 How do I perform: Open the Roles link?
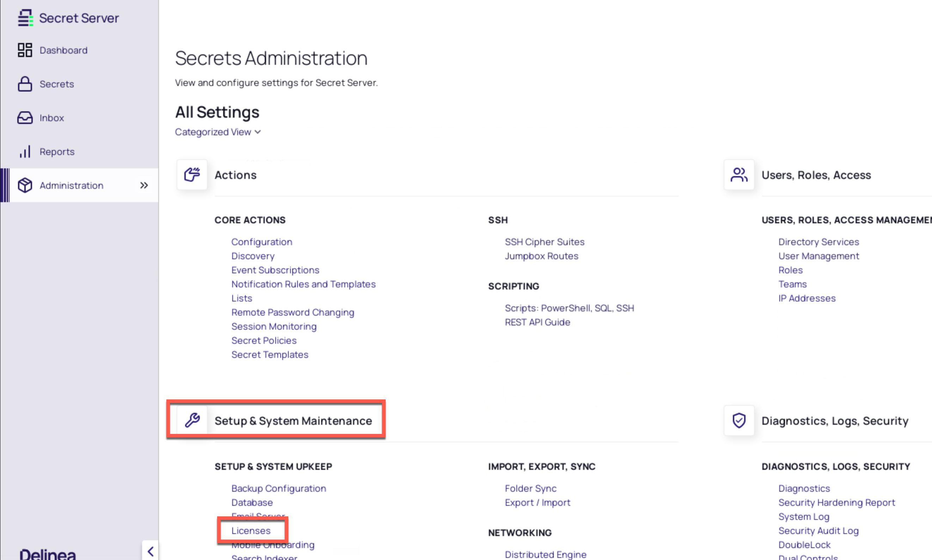790,270
